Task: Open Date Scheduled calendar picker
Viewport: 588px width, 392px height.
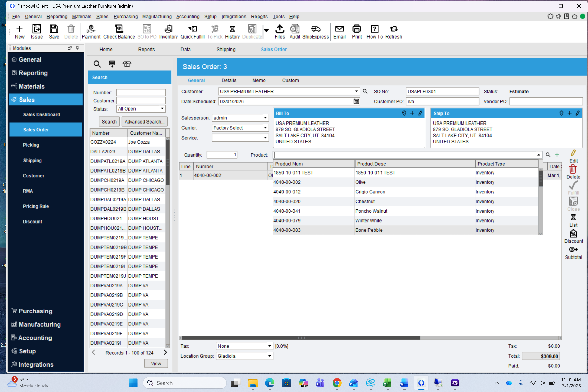Action: [356, 101]
